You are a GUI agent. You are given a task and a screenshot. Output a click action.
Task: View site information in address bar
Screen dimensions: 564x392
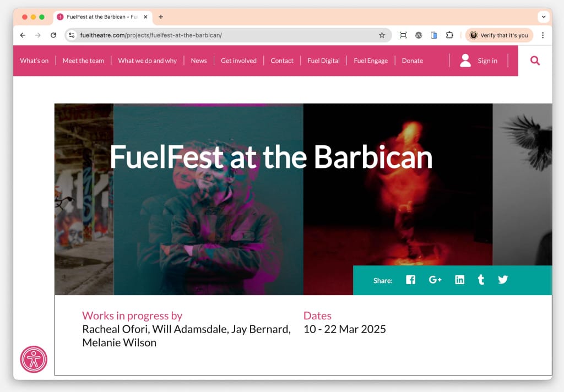click(72, 35)
